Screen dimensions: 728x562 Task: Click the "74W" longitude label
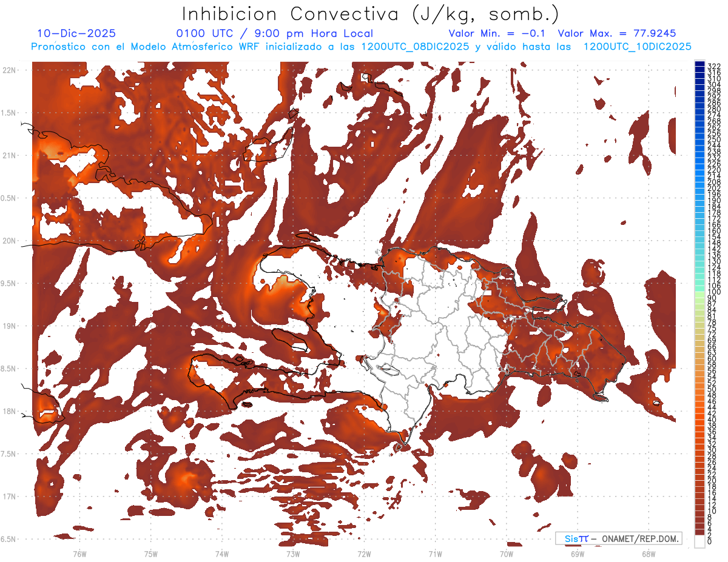[x=221, y=554]
